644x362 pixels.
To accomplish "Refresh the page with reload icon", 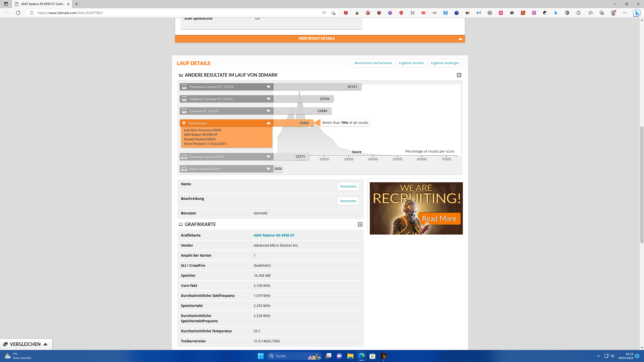I will [18, 13].
